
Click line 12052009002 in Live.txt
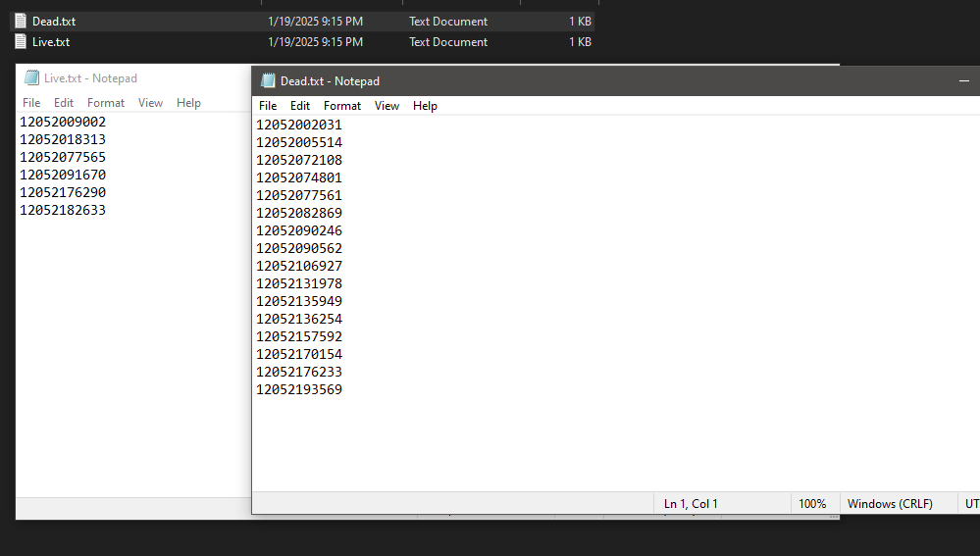pyautogui.click(x=63, y=122)
